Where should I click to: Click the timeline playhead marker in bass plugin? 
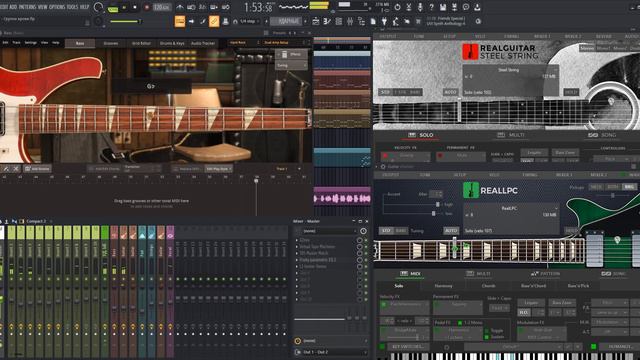pos(256,181)
